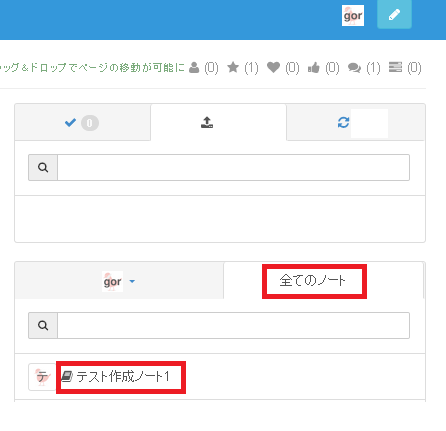Click the server stack icon with count
The height and width of the screenshot is (431, 446).
click(x=395, y=67)
